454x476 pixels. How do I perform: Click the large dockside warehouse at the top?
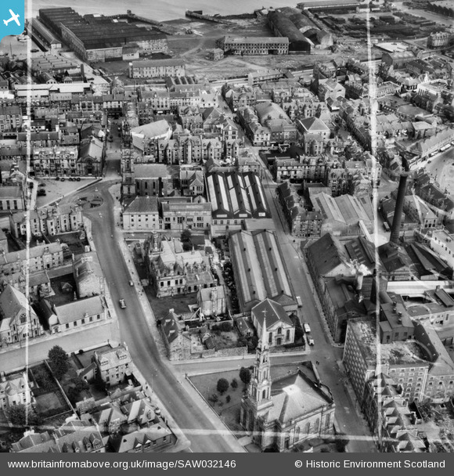102,35
